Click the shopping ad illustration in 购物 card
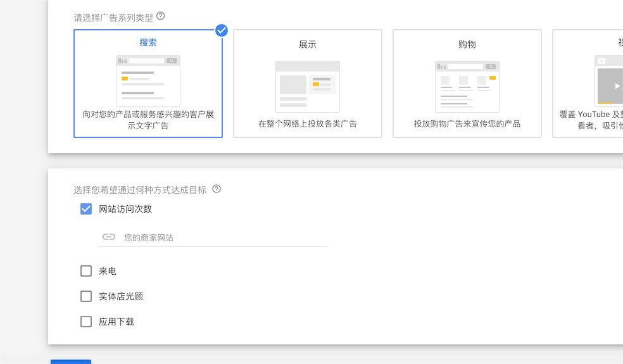Image resolution: width=623 pixels, height=364 pixels. tap(467, 86)
